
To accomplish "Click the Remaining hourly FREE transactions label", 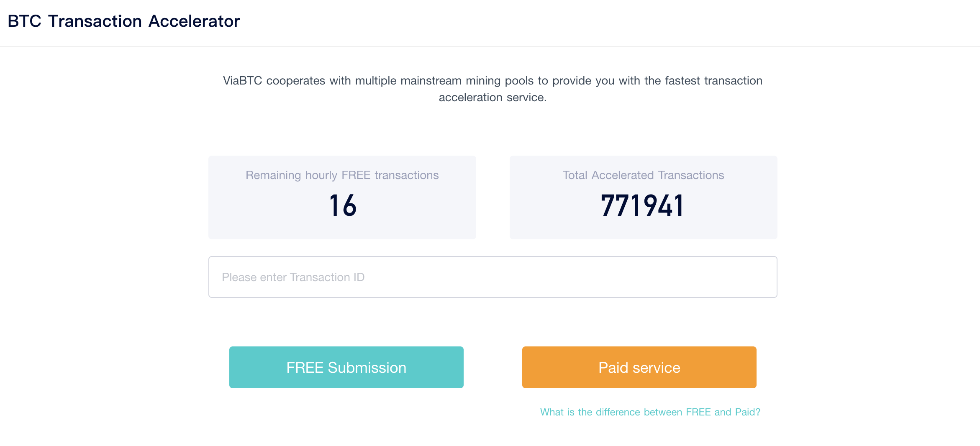I will coord(342,175).
